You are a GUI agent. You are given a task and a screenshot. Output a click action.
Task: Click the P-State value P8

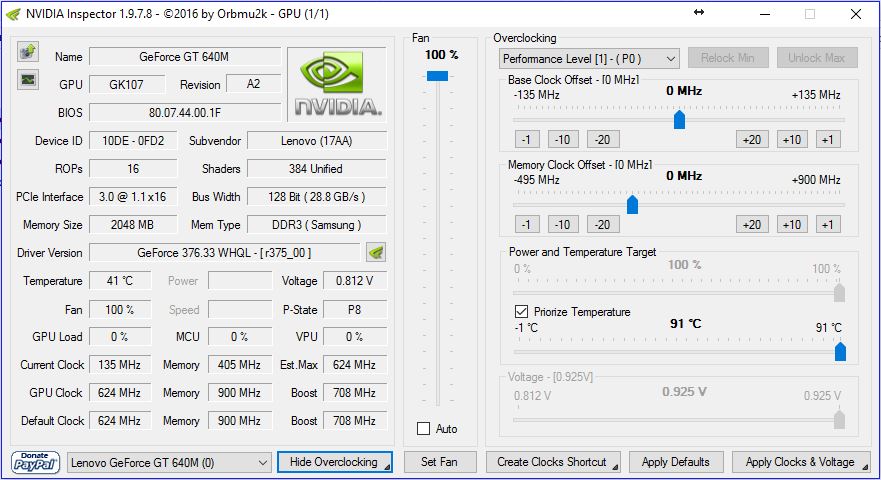pos(355,309)
